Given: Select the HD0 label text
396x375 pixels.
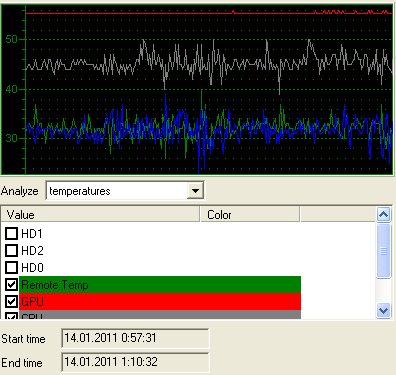Looking at the screenshot, I should coord(32,268).
